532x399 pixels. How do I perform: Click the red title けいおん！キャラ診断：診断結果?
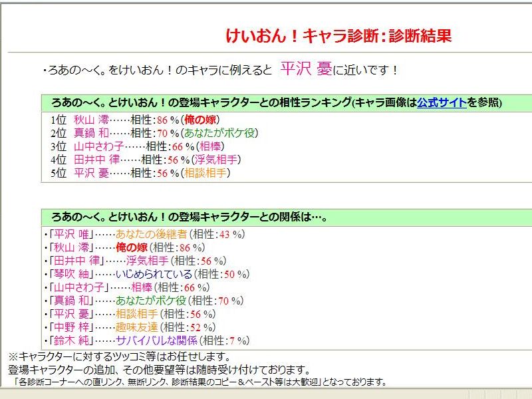coord(338,36)
